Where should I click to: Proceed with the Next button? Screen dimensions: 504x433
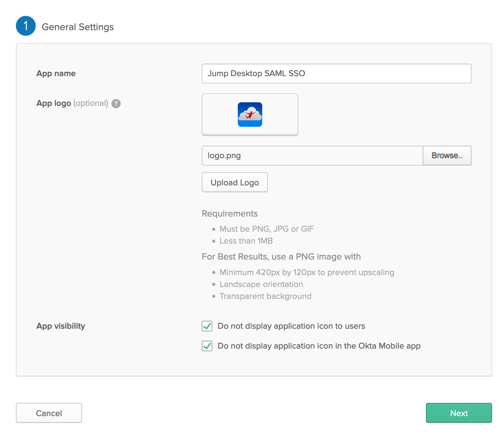[459, 413]
